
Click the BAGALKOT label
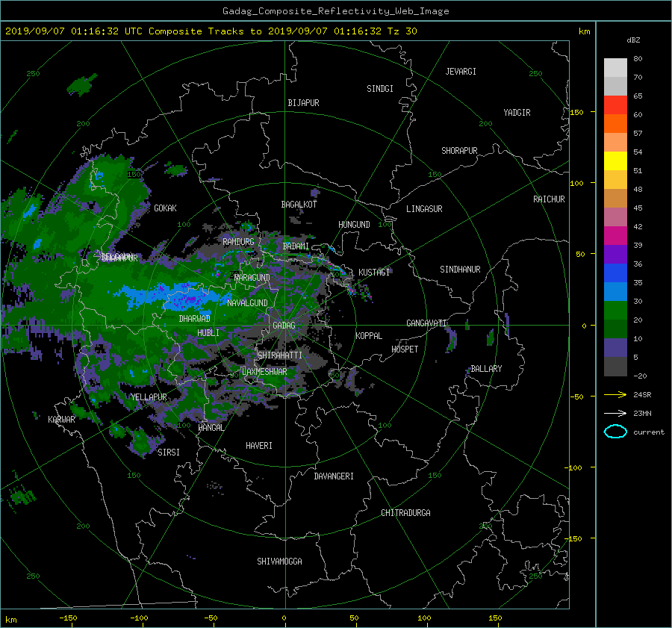299,205
